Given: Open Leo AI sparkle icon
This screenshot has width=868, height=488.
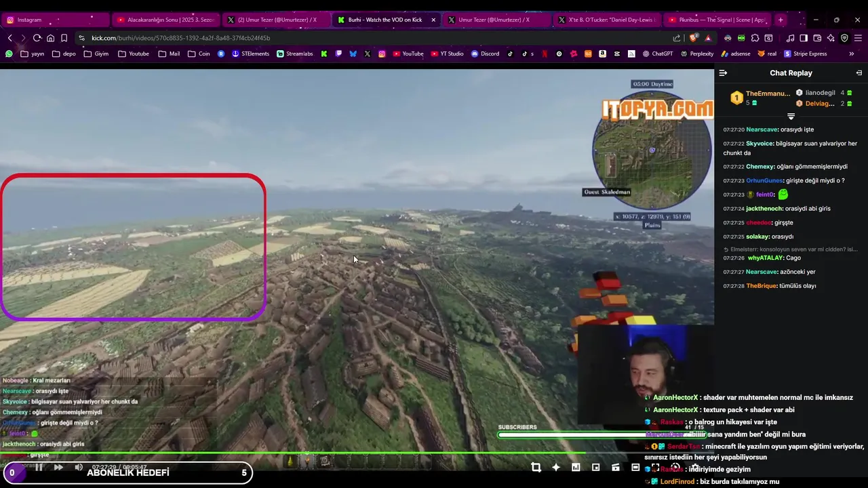Looking at the screenshot, I should [831, 38].
